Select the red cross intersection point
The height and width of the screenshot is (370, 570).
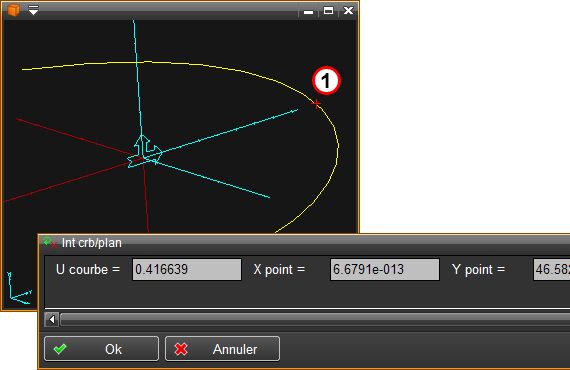click(317, 104)
